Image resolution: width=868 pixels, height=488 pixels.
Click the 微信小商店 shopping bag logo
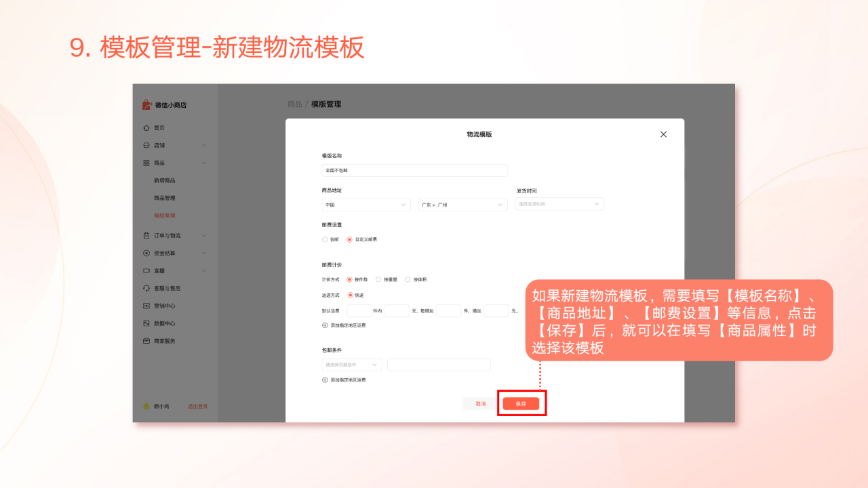point(147,105)
